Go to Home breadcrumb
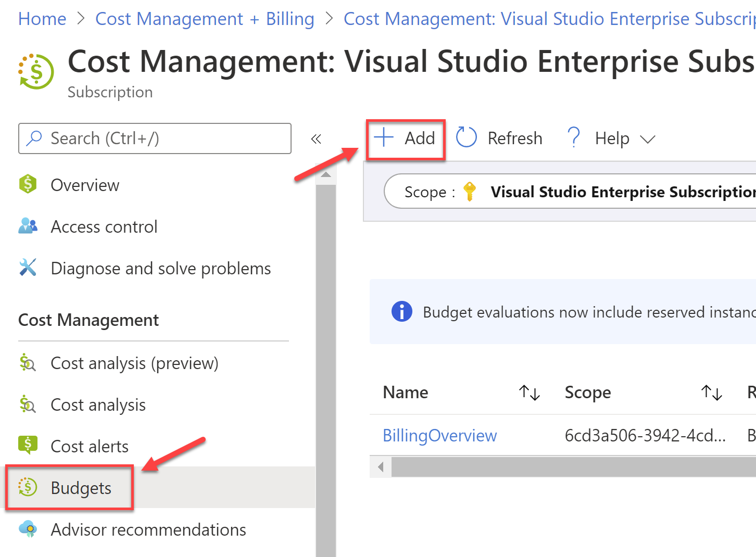This screenshot has width=756, height=557. tap(42, 19)
